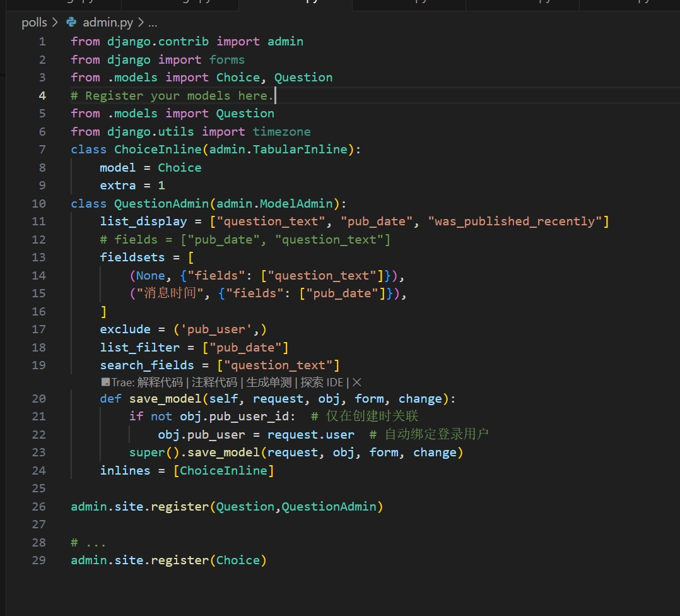
Task: Click the 注释代码 code lens link
Action: click(214, 382)
